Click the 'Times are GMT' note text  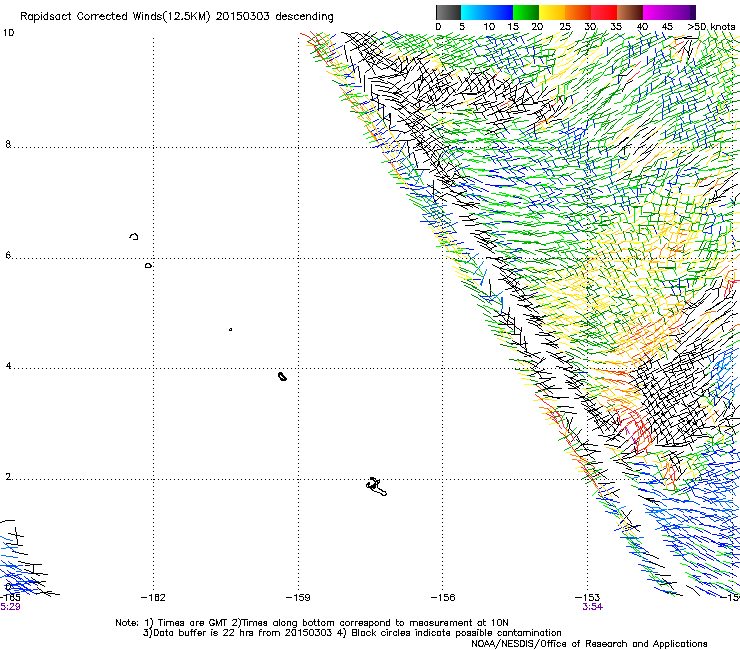[193, 623]
